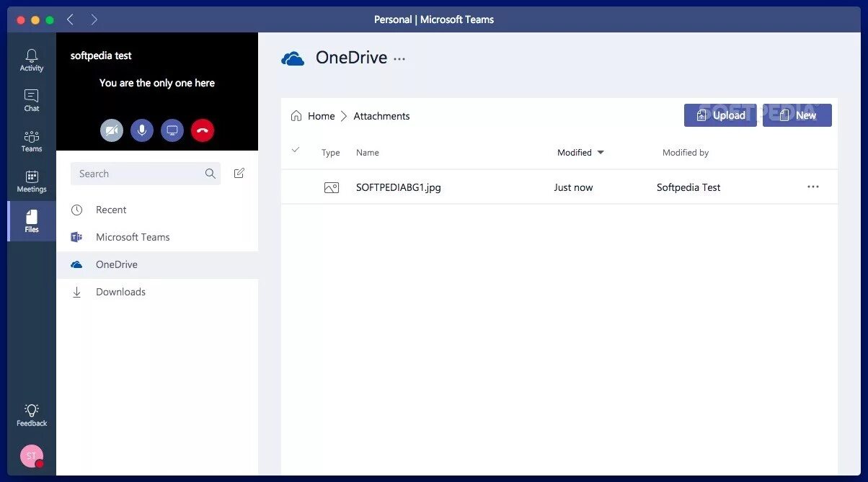This screenshot has width=868, height=482.
Task: Click the OneDrive cloud logo in header
Action: (293, 58)
